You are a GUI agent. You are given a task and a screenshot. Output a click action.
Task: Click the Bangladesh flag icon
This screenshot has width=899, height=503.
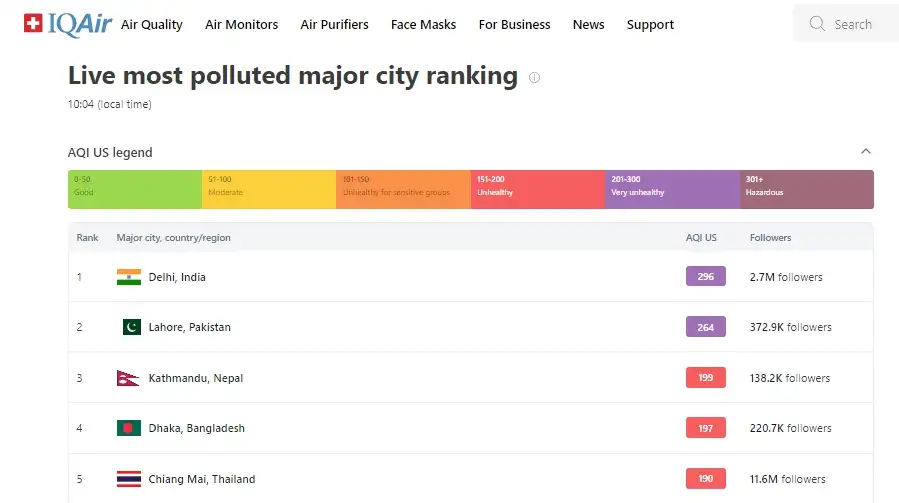pyautogui.click(x=129, y=428)
